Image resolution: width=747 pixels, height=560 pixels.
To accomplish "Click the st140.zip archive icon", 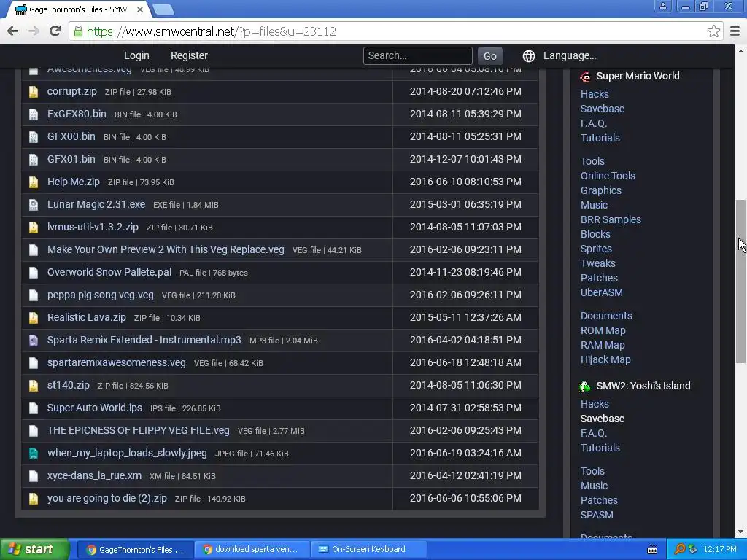I will [x=34, y=386].
